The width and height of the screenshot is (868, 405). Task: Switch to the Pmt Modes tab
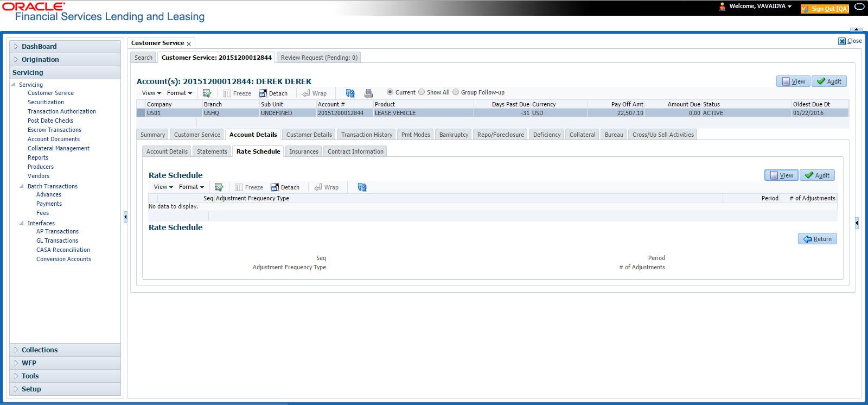(x=416, y=135)
